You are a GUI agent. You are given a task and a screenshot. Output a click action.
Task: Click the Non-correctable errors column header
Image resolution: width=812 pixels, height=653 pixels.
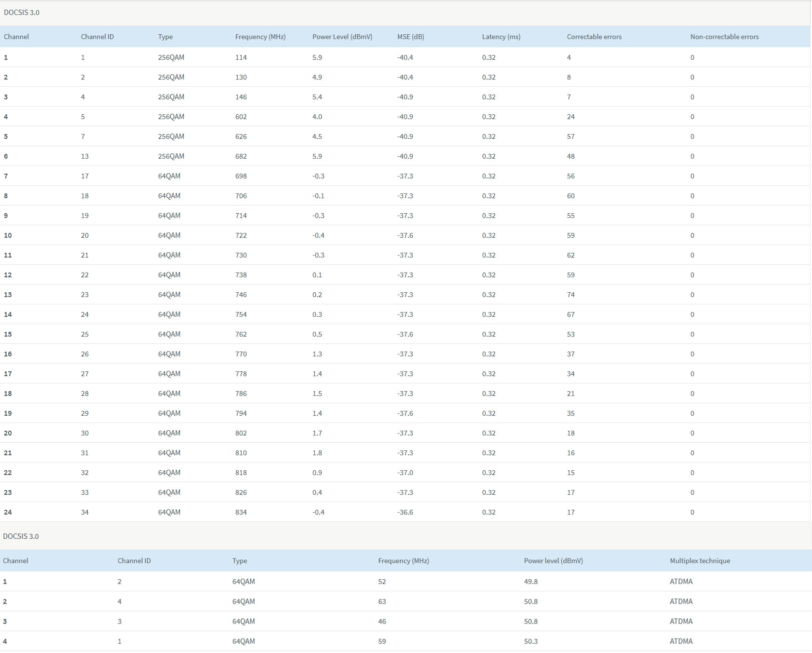pyautogui.click(x=724, y=37)
